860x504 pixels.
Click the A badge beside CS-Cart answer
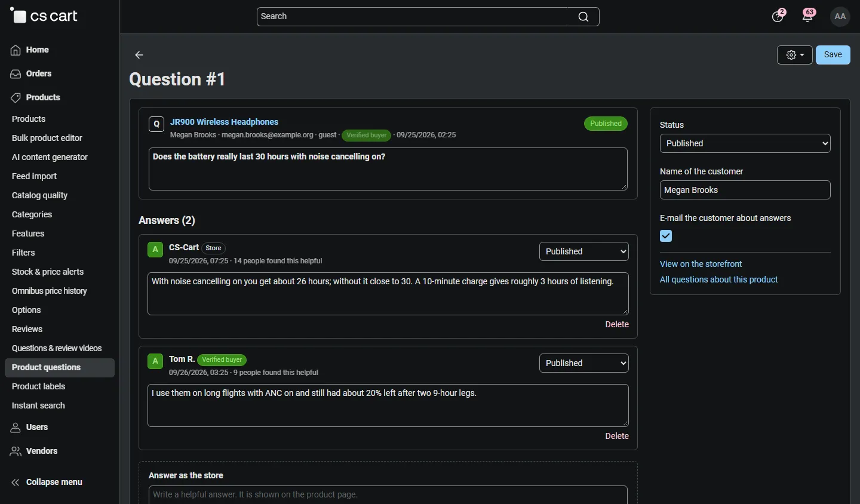(155, 250)
